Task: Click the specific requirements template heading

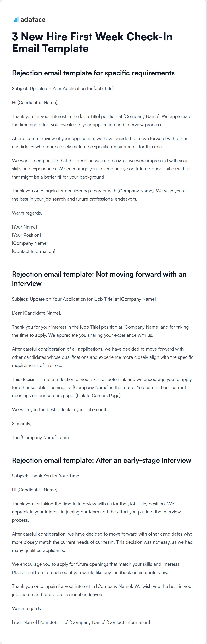Action: pyautogui.click(x=93, y=73)
